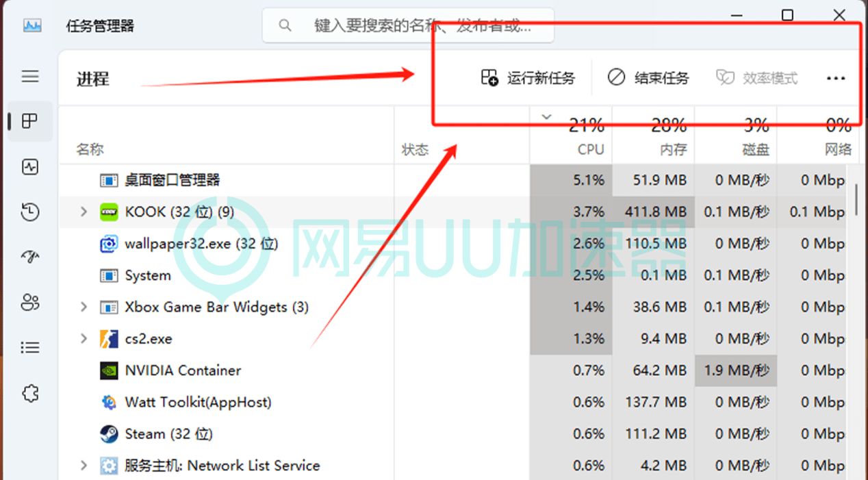
Task: Open the more options ellipsis menu
Action: coord(836,78)
